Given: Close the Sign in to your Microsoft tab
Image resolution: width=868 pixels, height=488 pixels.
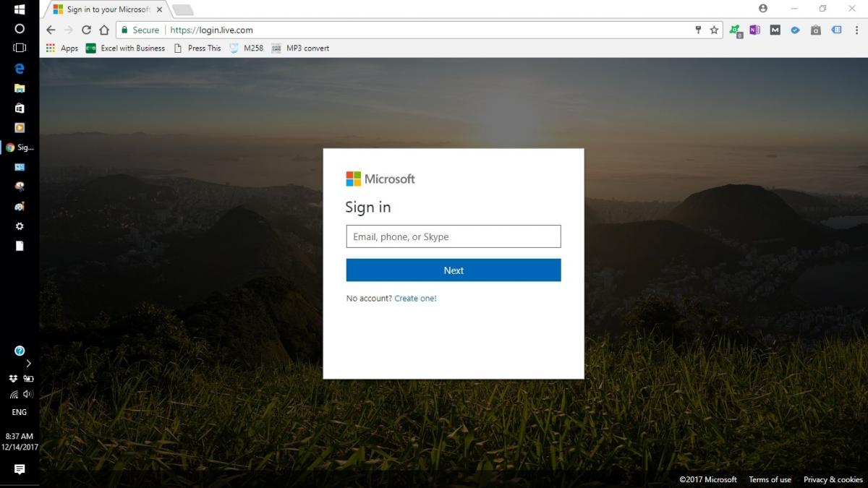Looking at the screenshot, I should point(159,9).
